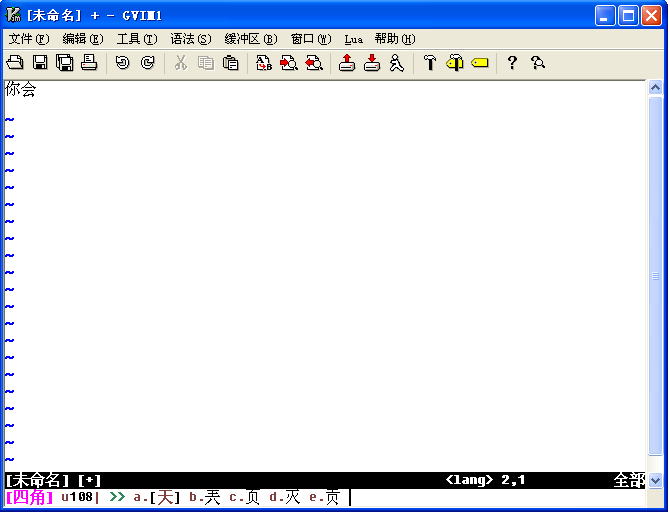The image size is (670, 514).
Task: Click the Find and Replace icon
Action: (x=265, y=63)
